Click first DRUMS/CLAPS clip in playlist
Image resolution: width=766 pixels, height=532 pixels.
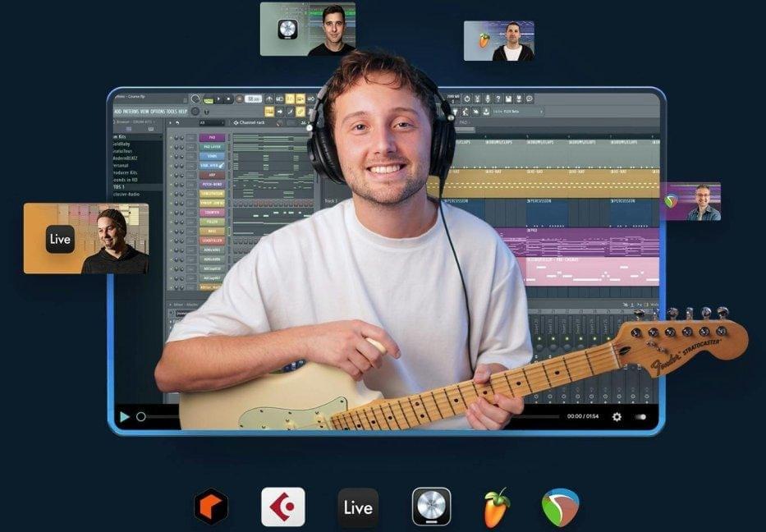click(x=469, y=154)
